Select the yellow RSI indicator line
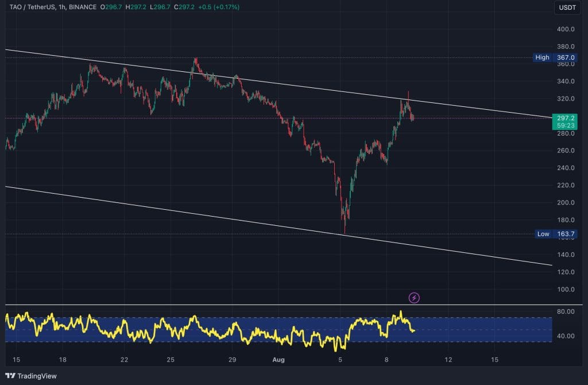This screenshot has height=385, width=588. (195, 318)
